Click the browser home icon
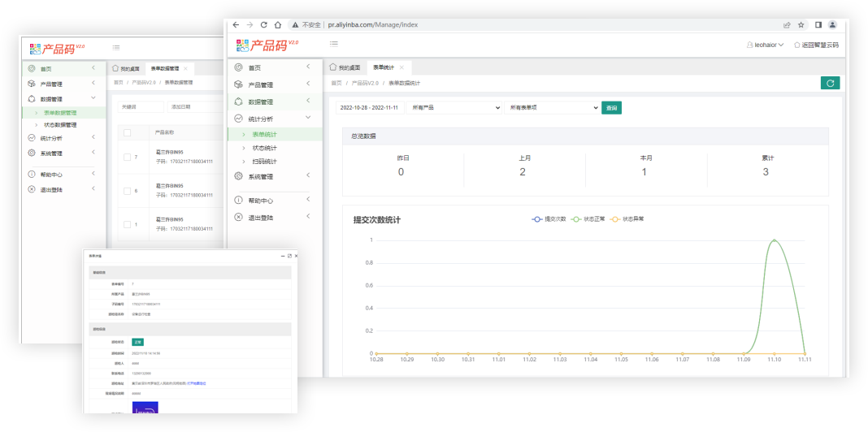Screen dimensions: 868x432 (278, 25)
